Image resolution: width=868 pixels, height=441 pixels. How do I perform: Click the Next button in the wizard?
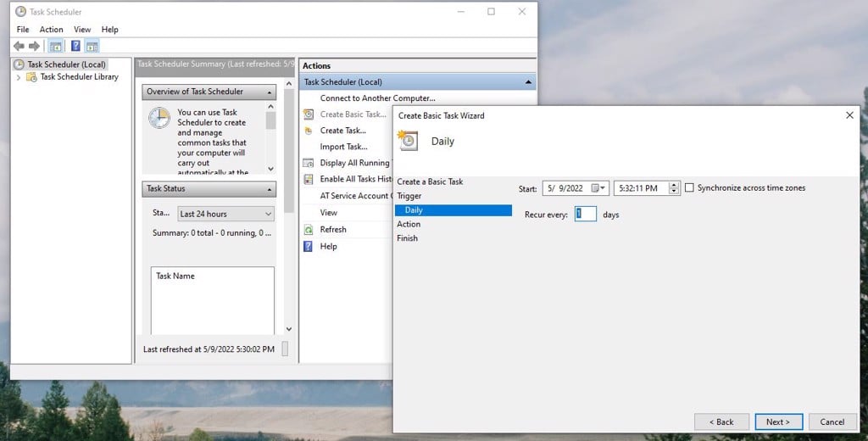[778, 421]
